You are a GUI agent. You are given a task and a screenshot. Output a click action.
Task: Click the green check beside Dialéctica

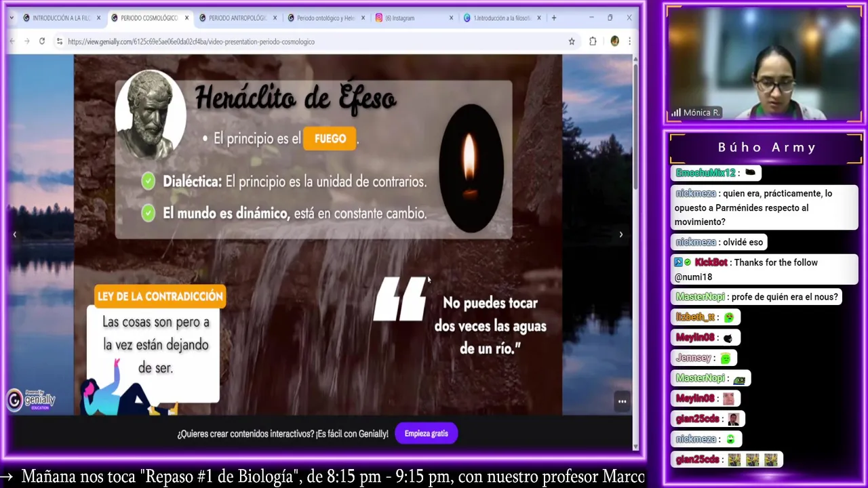pyautogui.click(x=149, y=181)
